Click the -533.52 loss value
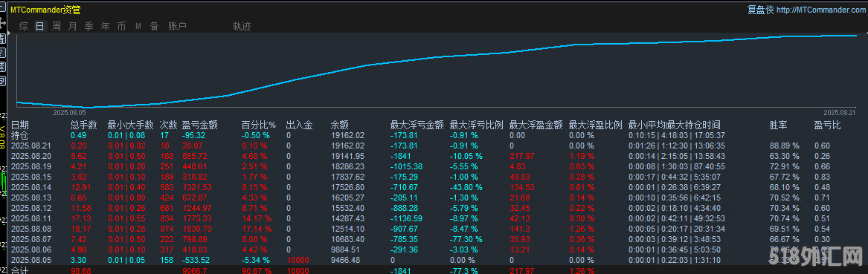 (196, 260)
